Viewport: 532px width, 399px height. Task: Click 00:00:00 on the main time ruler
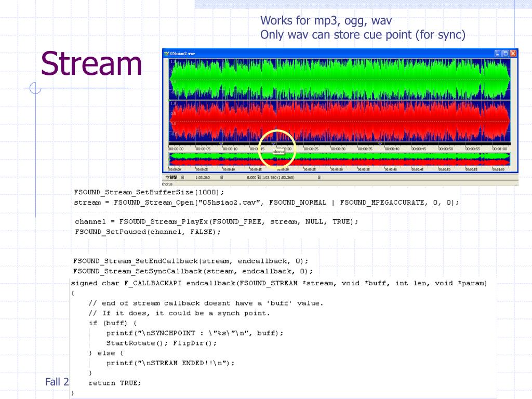coord(176,149)
